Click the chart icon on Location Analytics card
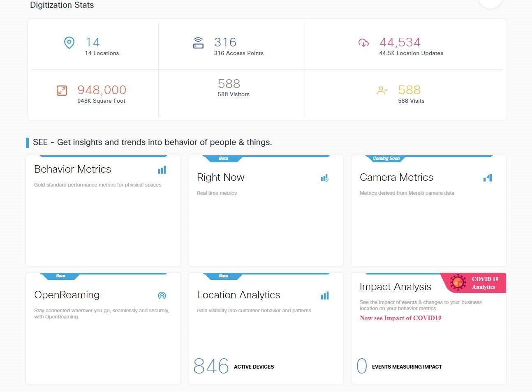 (x=324, y=295)
